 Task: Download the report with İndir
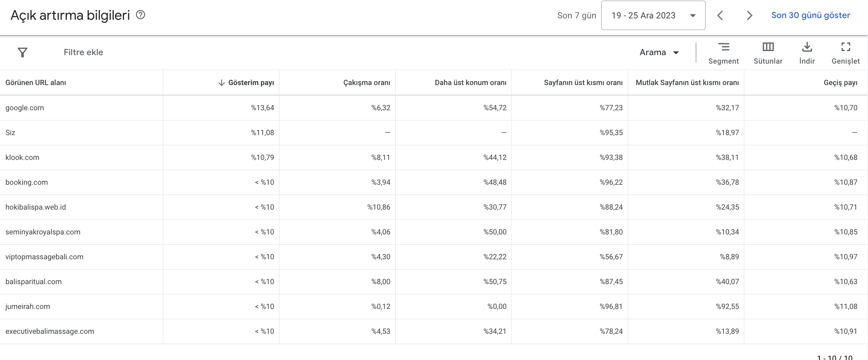tap(807, 53)
